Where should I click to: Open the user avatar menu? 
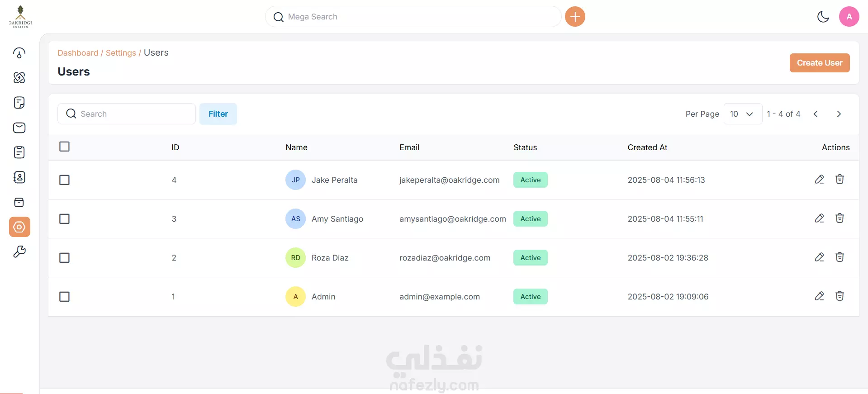coord(849,17)
